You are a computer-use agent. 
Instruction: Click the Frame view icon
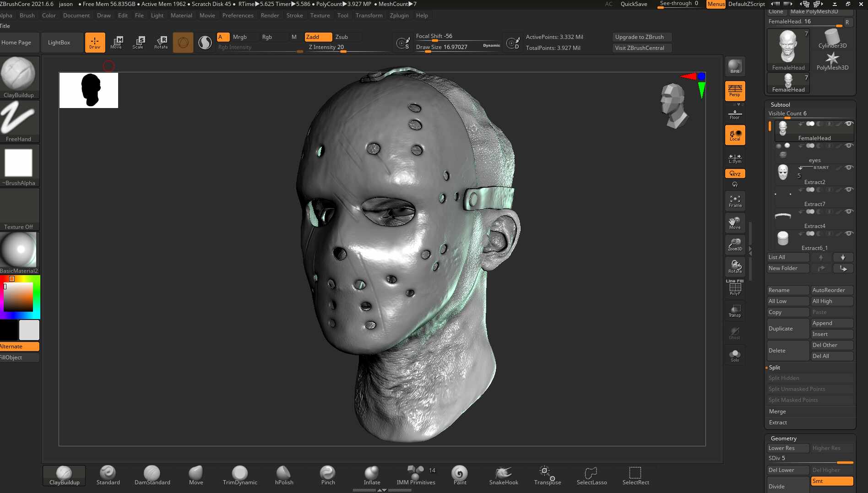pyautogui.click(x=735, y=201)
